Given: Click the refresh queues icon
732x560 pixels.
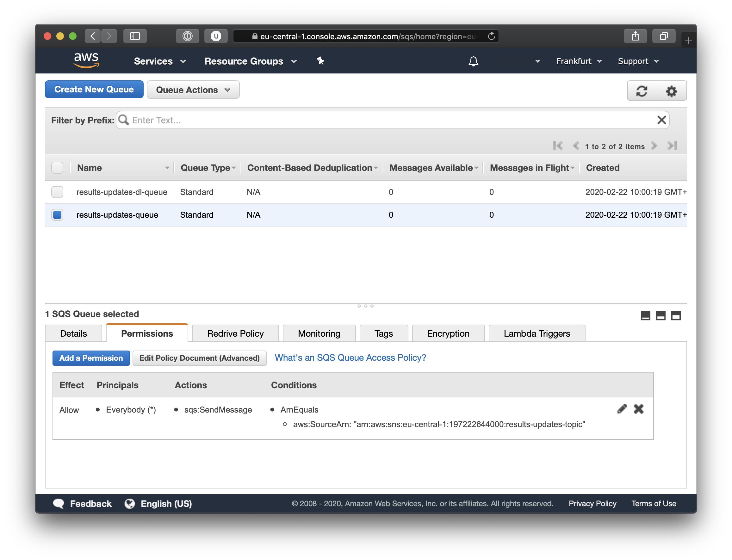Looking at the screenshot, I should (642, 91).
